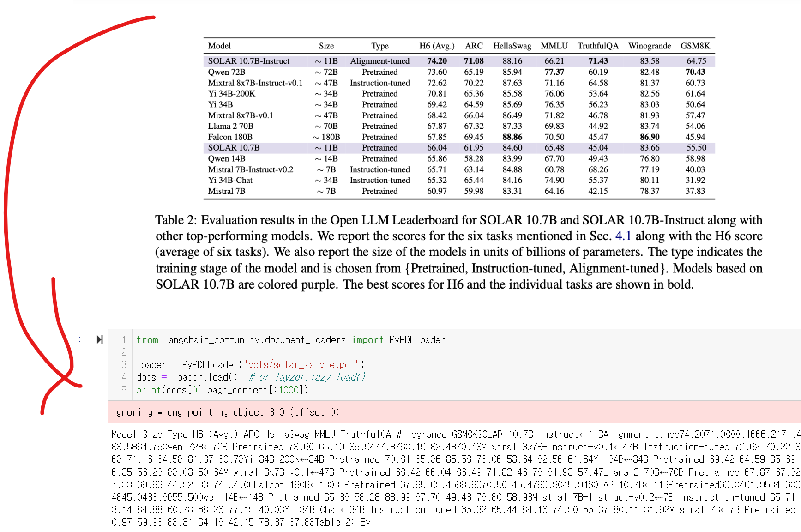The image size is (801, 532).
Task: Click the 'Ignoring wrong pointing object' warning
Action: (x=226, y=412)
